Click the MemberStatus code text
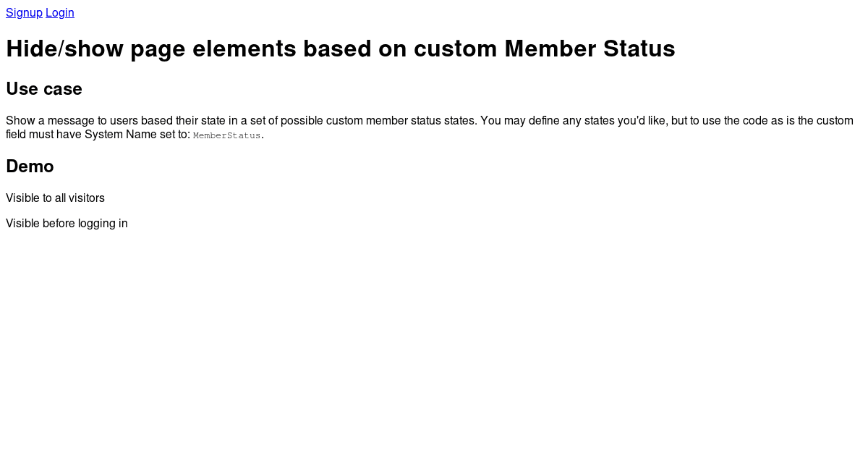The image size is (868, 456). pyautogui.click(x=226, y=135)
